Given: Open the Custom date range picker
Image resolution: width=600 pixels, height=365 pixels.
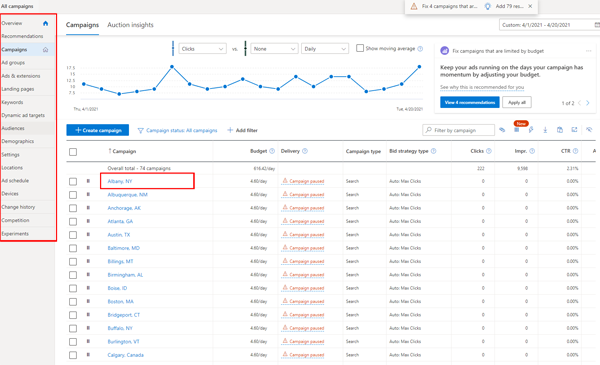Looking at the screenshot, I should click(549, 25).
